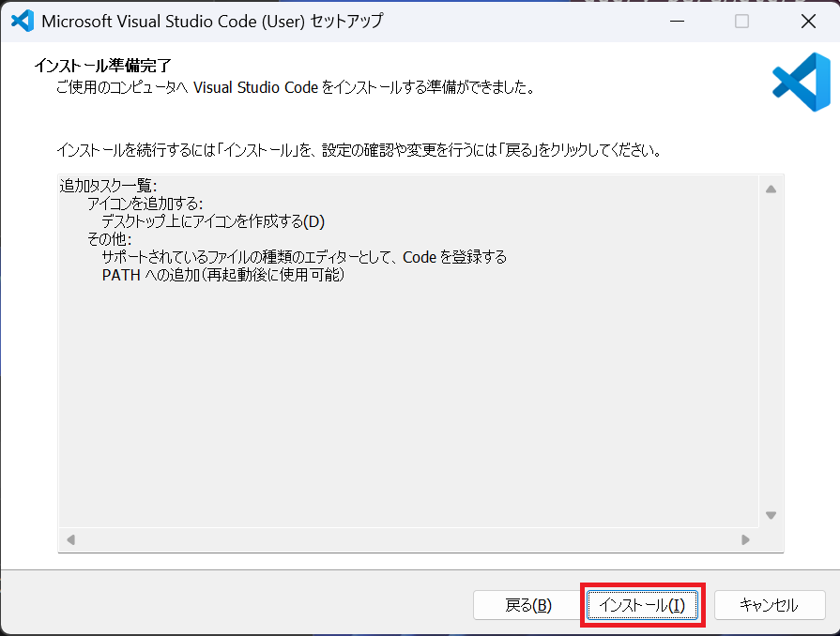This screenshot has width=840, height=636.
Task: Click the large VS Code logo
Action: pyautogui.click(x=801, y=83)
